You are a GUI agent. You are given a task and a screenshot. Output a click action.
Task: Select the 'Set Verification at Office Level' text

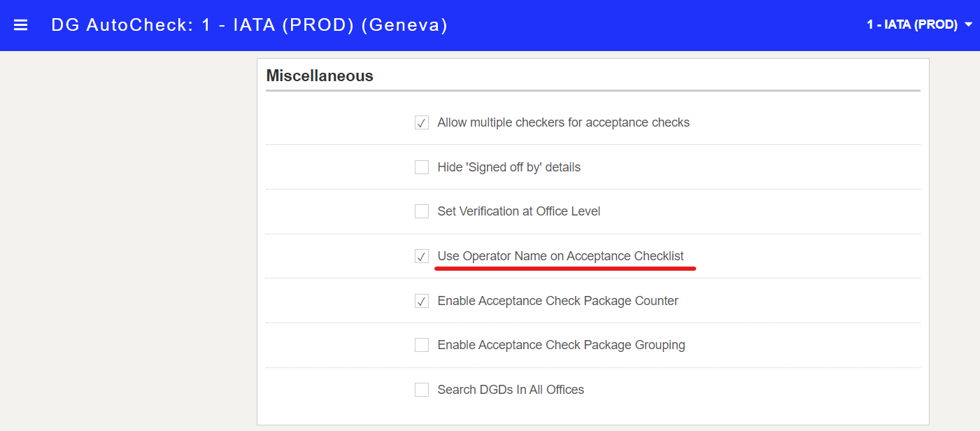(519, 211)
